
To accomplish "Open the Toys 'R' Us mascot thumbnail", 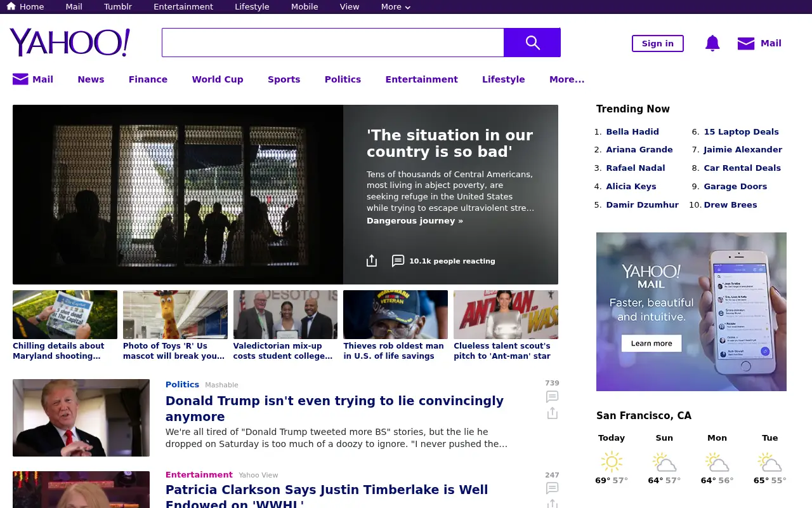I will coord(175,314).
